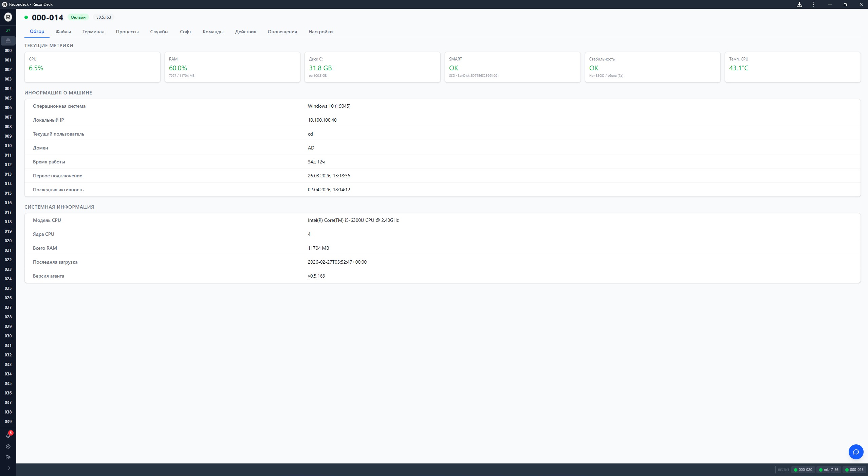The image size is (868, 476).
Task: Click the download icon in title bar
Action: [799, 4]
